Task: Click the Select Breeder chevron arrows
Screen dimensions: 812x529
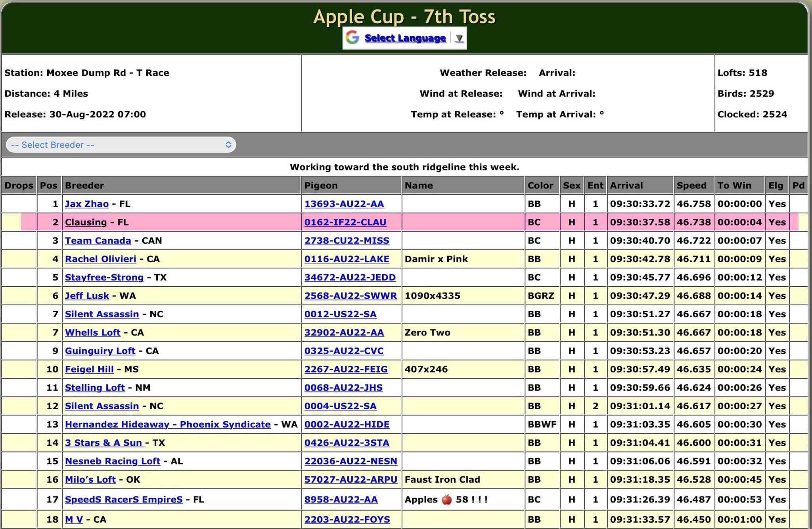Action: 228,145
